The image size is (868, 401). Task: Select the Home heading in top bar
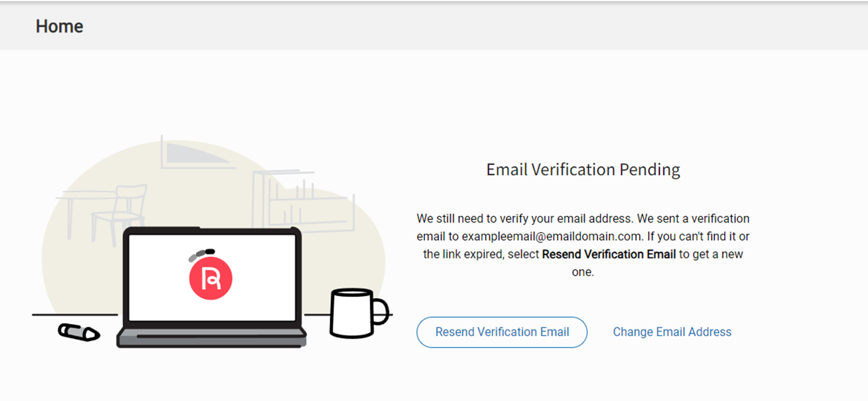coord(60,27)
